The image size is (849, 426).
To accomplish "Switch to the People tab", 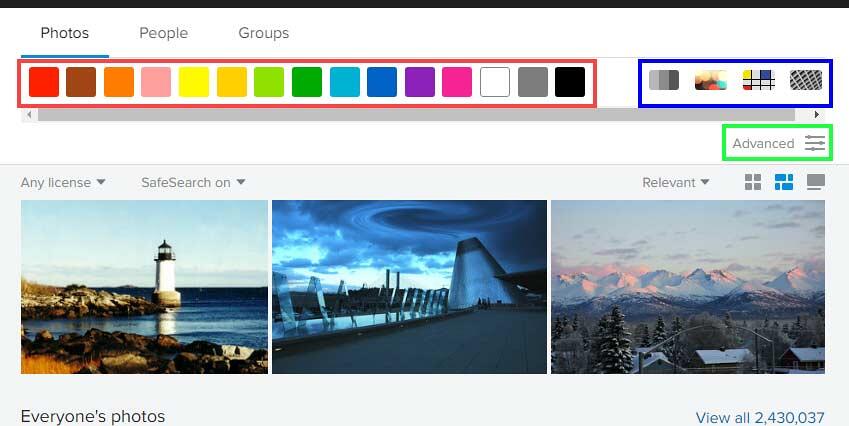I will coord(164,33).
